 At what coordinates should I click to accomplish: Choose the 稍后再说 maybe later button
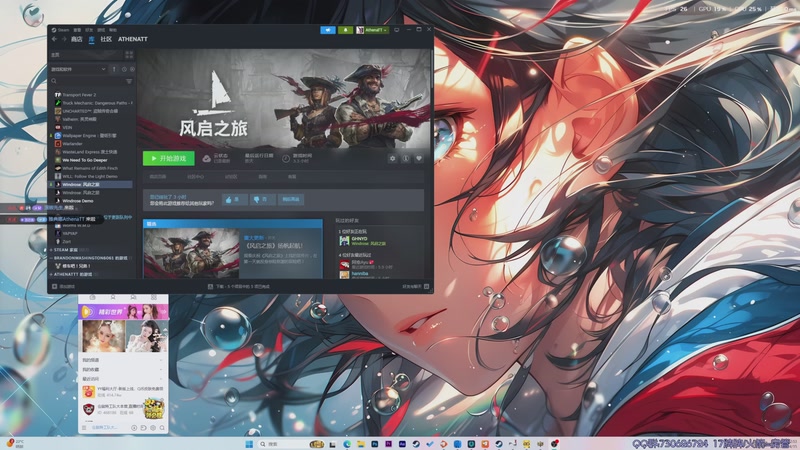click(x=291, y=199)
